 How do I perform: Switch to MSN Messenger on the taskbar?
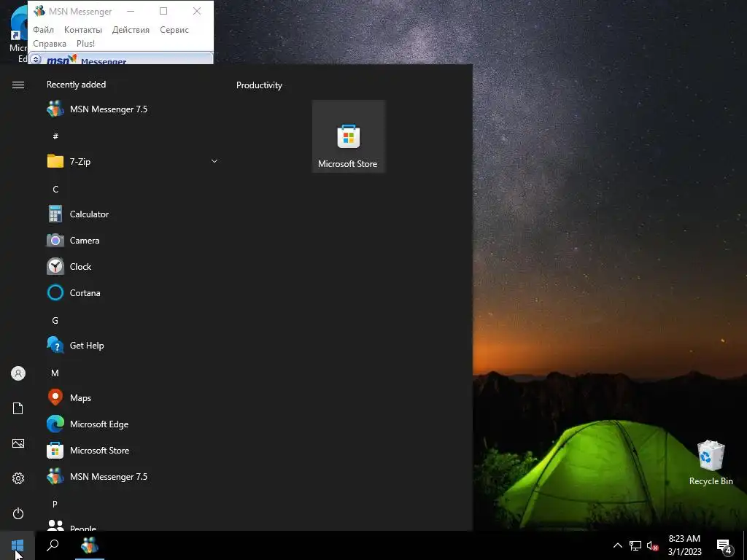point(90,545)
